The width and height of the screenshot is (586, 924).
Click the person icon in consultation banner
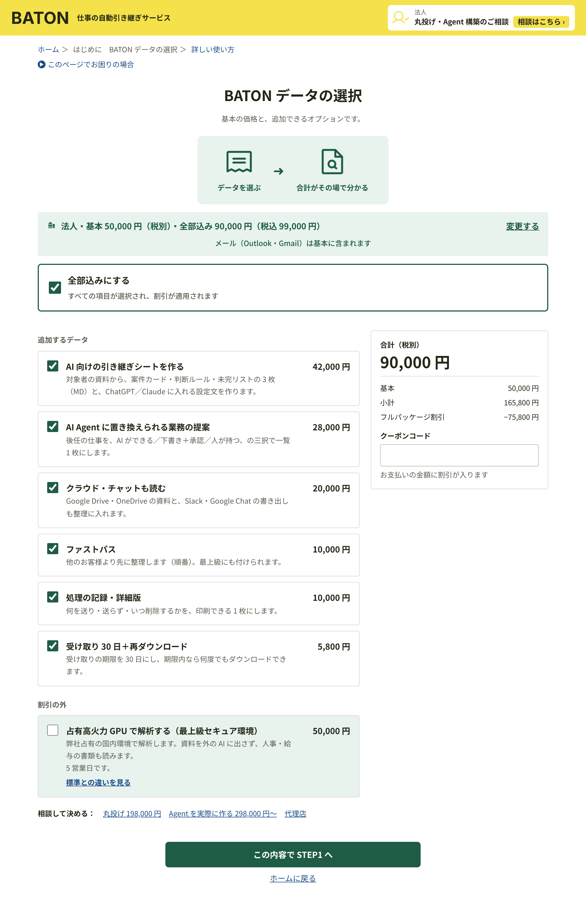pyautogui.click(x=401, y=18)
